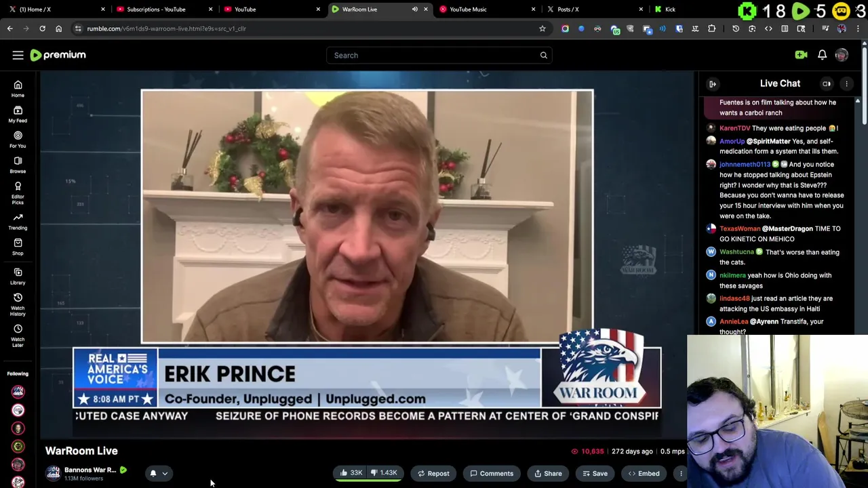Viewport: 868px width, 488px height.
Task: Bookmark this page with star icon
Action: (x=542, y=28)
